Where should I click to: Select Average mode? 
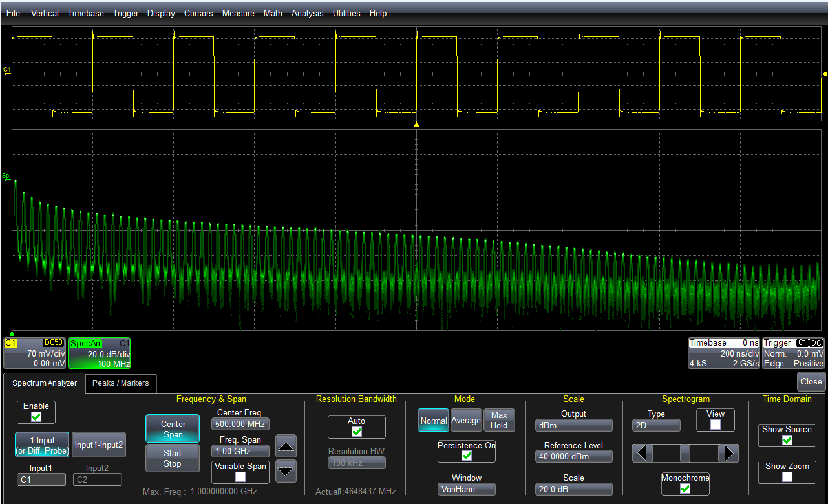[465, 420]
